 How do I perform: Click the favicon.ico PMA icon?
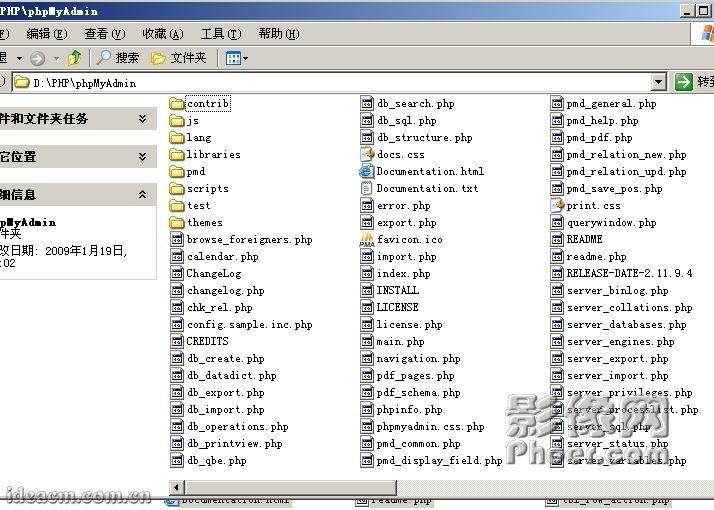coord(367,240)
